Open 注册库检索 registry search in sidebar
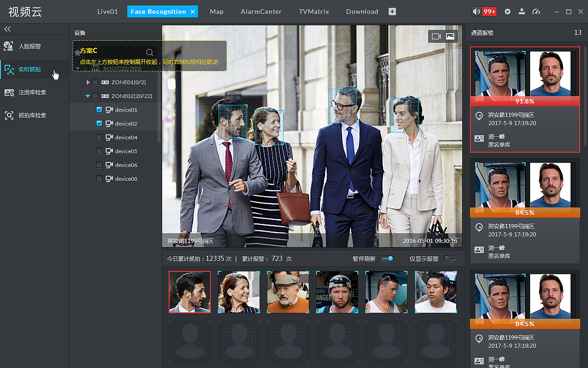Screen dimensions: 588x368 (x=34, y=92)
